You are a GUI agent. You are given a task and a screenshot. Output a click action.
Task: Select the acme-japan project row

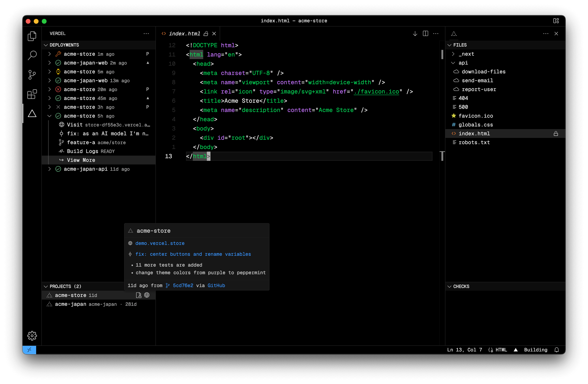(x=99, y=304)
